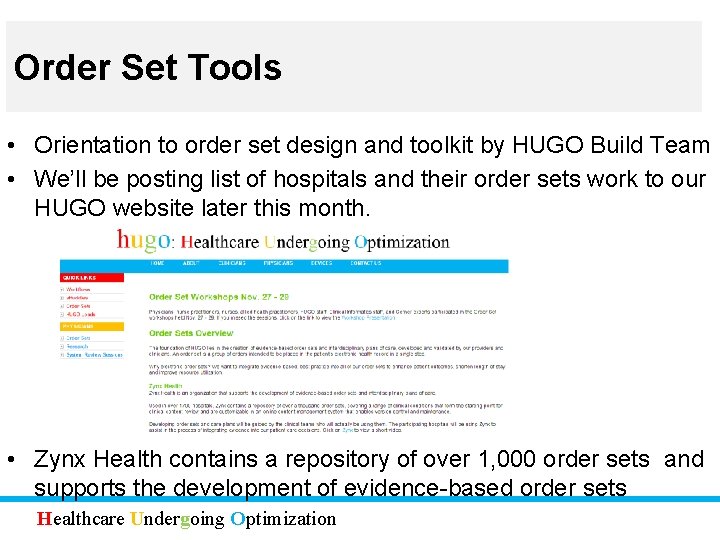
Task: Open the System Review sidebar link
Action: coord(95,355)
